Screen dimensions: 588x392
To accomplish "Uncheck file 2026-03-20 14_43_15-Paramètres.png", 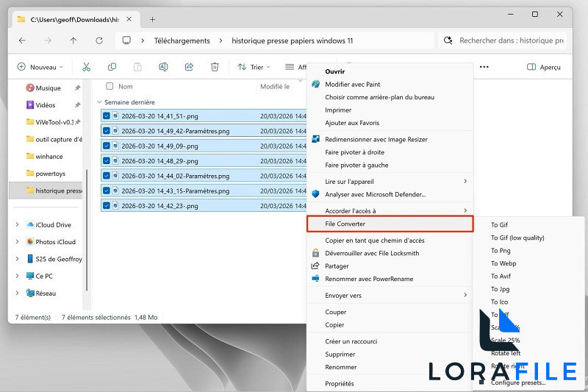I will pyautogui.click(x=107, y=190).
